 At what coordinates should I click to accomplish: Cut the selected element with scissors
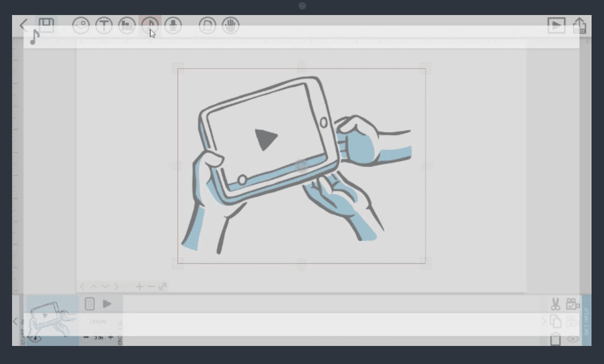tap(555, 304)
